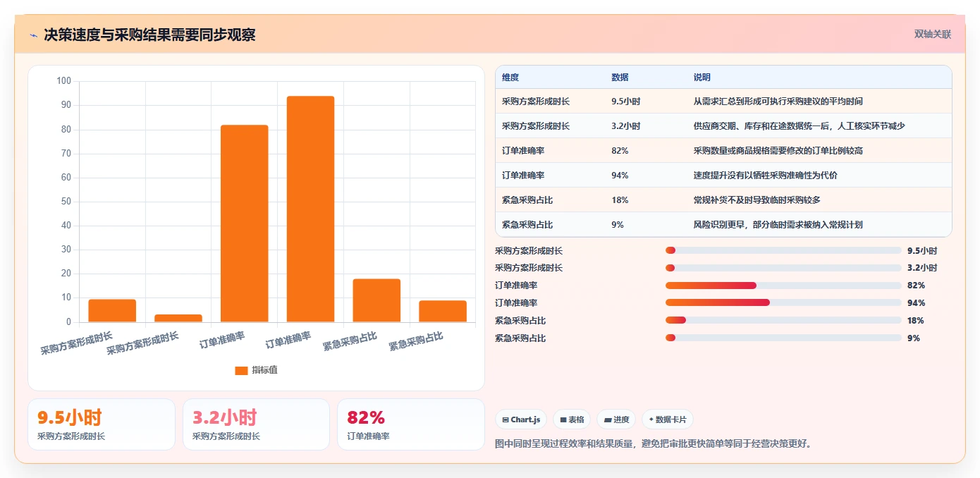Click table cell 采购数量或商品规格需要修改的订单比例较高
Screen dimensions: 980x478
point(779,151)
